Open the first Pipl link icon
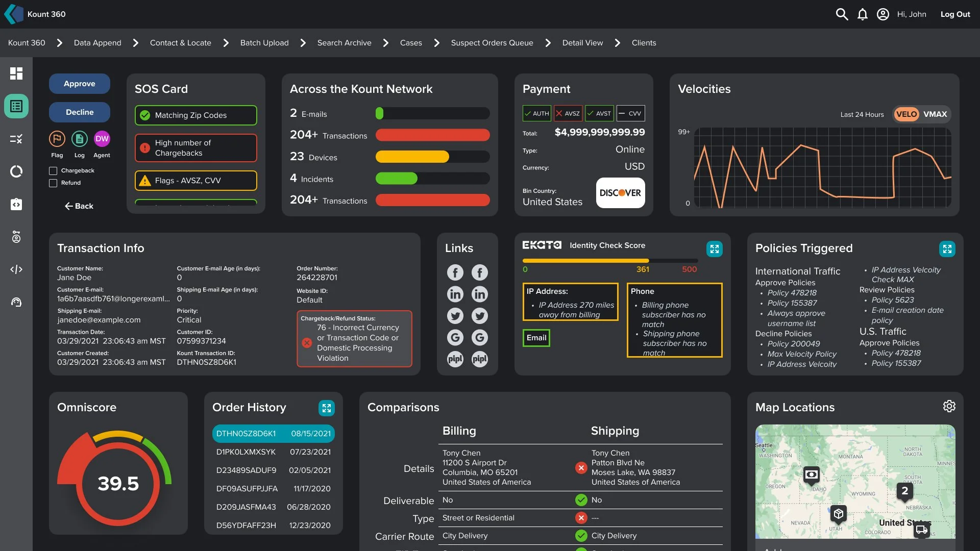 pyautogui.click(x=455, y=359)
